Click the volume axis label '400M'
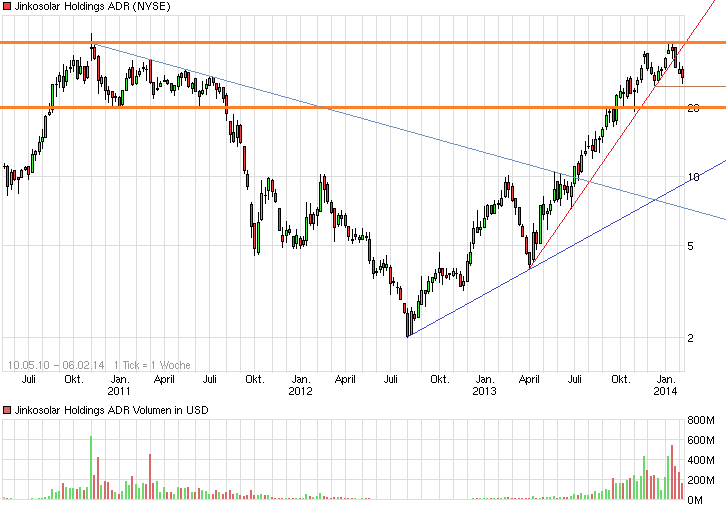Image resolution: width=726 pixels, height=508 pixels. 701,460
